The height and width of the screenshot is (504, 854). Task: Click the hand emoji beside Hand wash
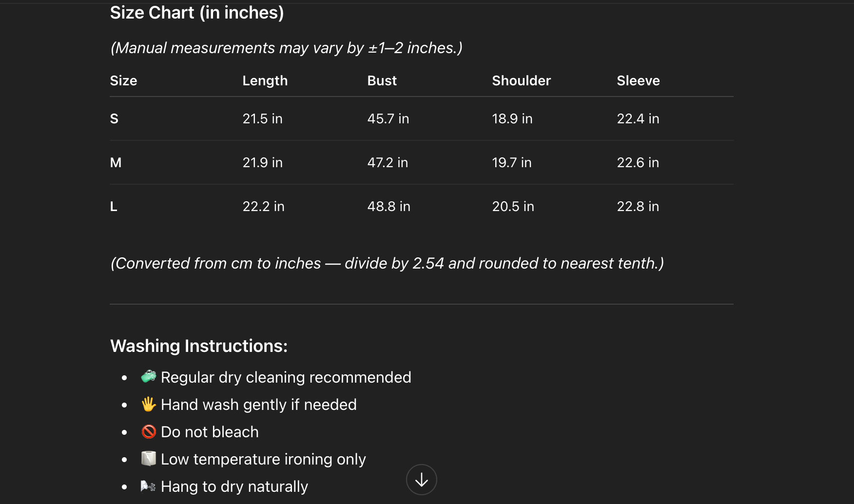point(148,404)
